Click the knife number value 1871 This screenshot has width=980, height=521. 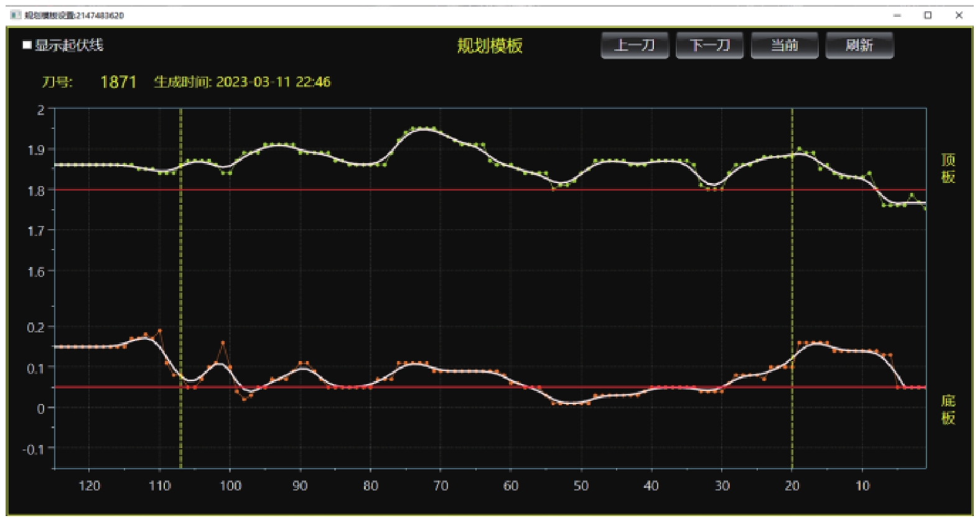tap(118, 82)
